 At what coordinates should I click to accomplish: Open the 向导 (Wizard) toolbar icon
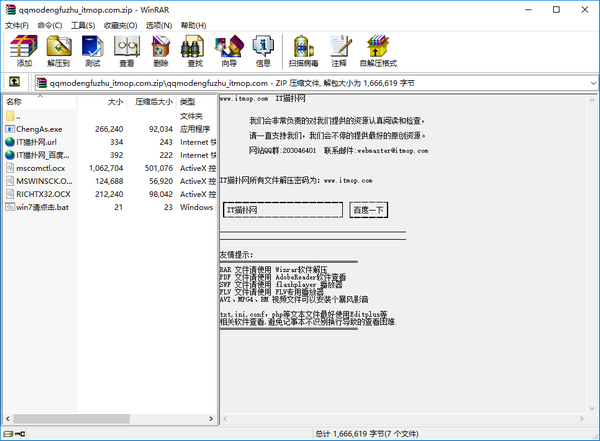[x=229, y=51]
